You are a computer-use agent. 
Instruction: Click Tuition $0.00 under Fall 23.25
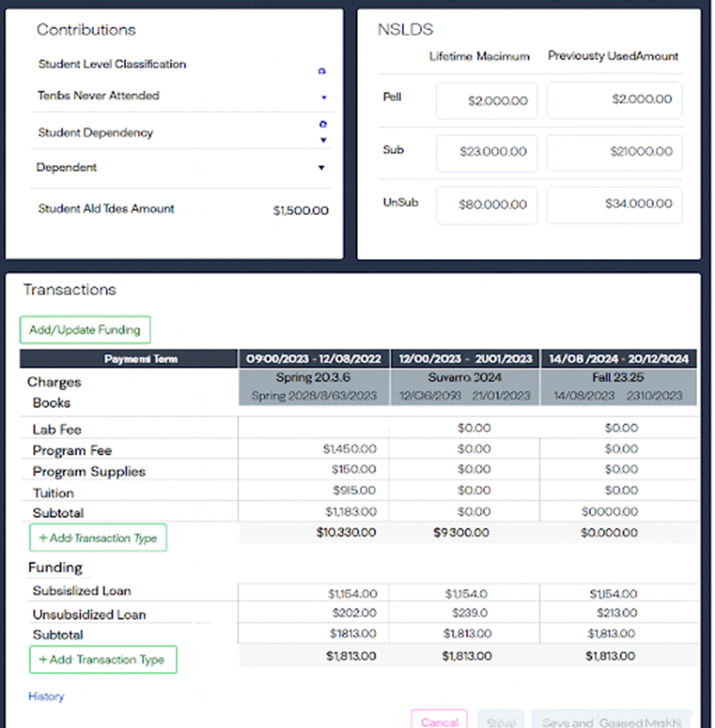tap(621, 490)
